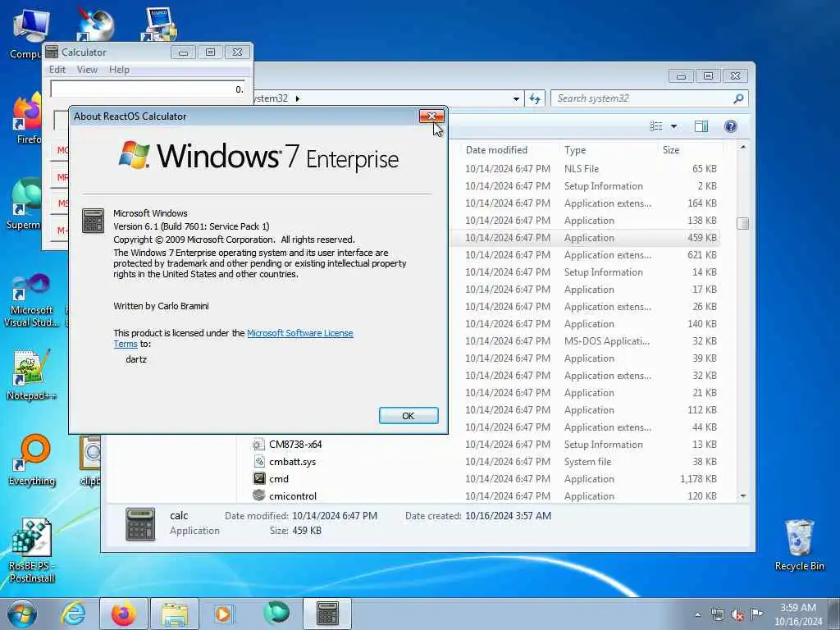Open Microsoft Visual Studio desktop shortcut
Viewport: 840px width, 630px height.
pyautogui.click(x=32, y=300)
